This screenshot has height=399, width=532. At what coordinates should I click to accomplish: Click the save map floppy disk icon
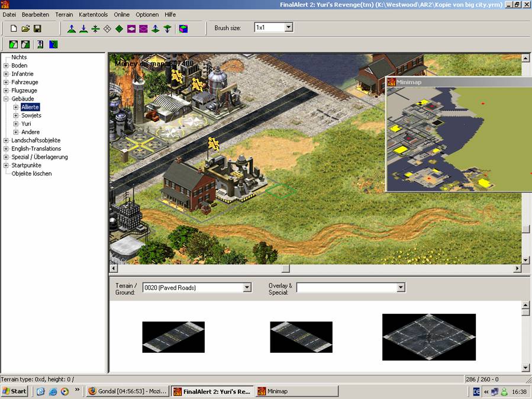pyautogui.click(x=37, y=28)
